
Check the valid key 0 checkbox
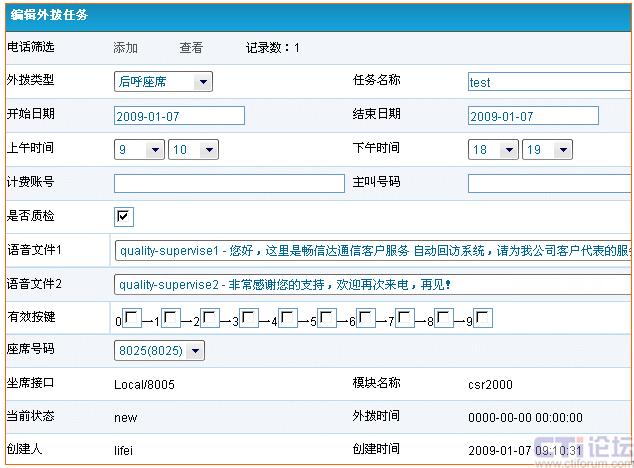(x=132, y=319)
